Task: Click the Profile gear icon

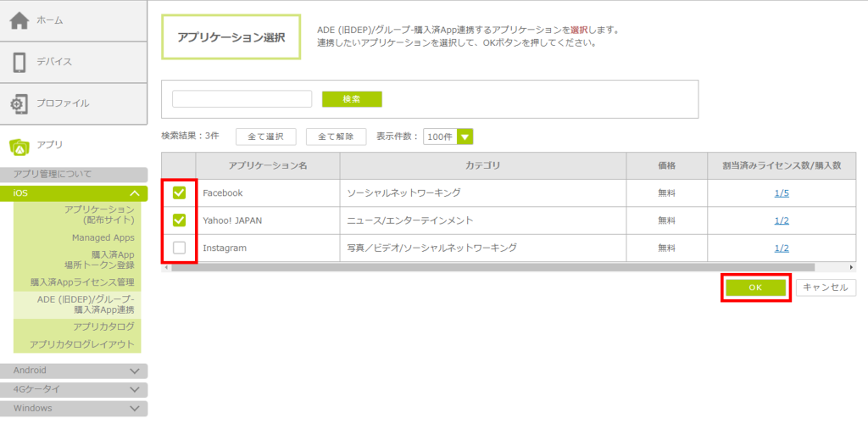Action: [x=19, y=103]
